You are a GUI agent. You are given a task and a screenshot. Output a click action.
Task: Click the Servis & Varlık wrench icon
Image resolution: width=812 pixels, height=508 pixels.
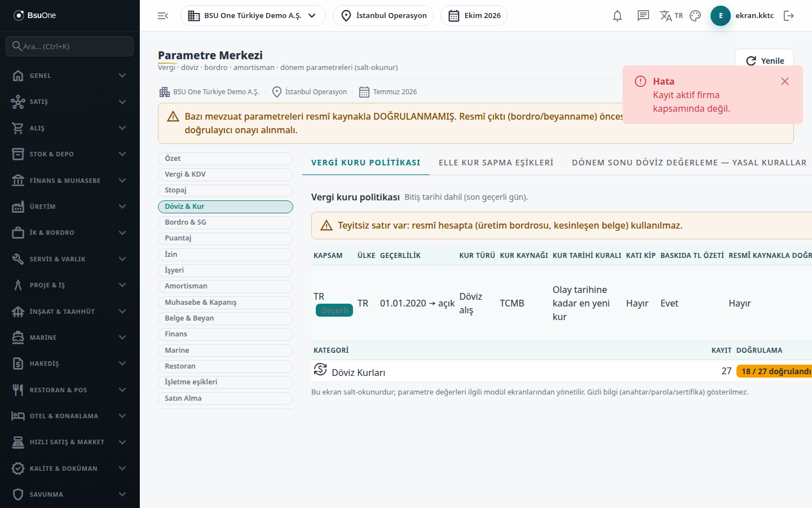click(x=18, y=259)
